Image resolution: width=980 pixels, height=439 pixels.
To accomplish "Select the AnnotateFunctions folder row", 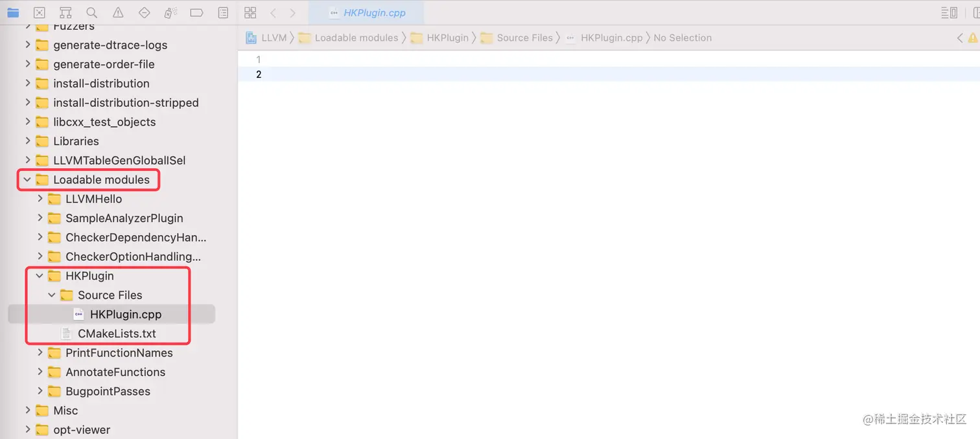I will 111,372.
